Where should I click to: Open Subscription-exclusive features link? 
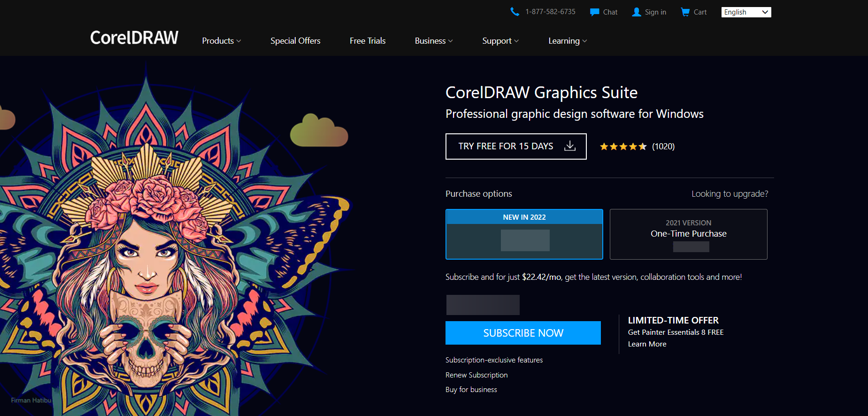tap(494, 360)
